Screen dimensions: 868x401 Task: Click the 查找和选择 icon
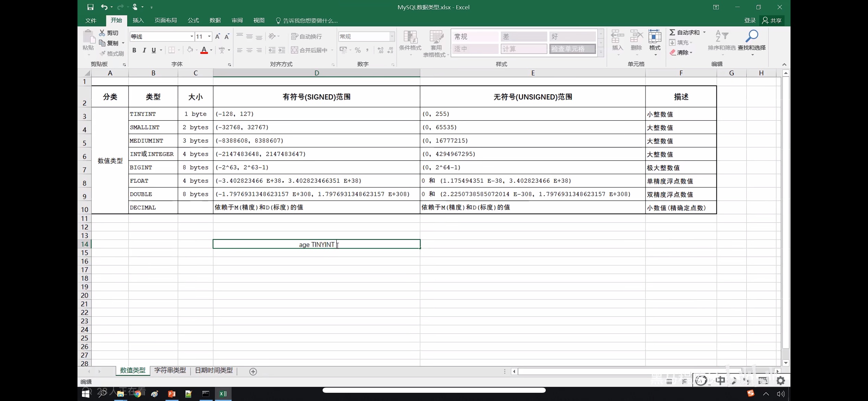[752, 42]
